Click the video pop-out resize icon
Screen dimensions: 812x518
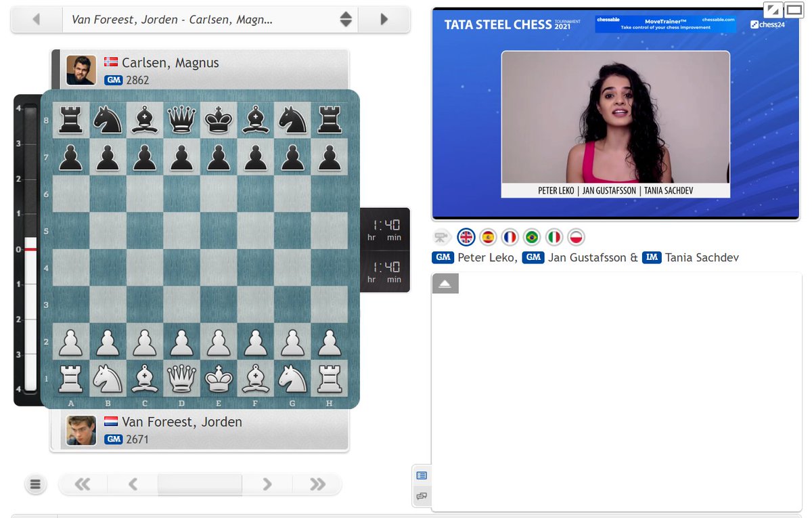tap(773, 10)
